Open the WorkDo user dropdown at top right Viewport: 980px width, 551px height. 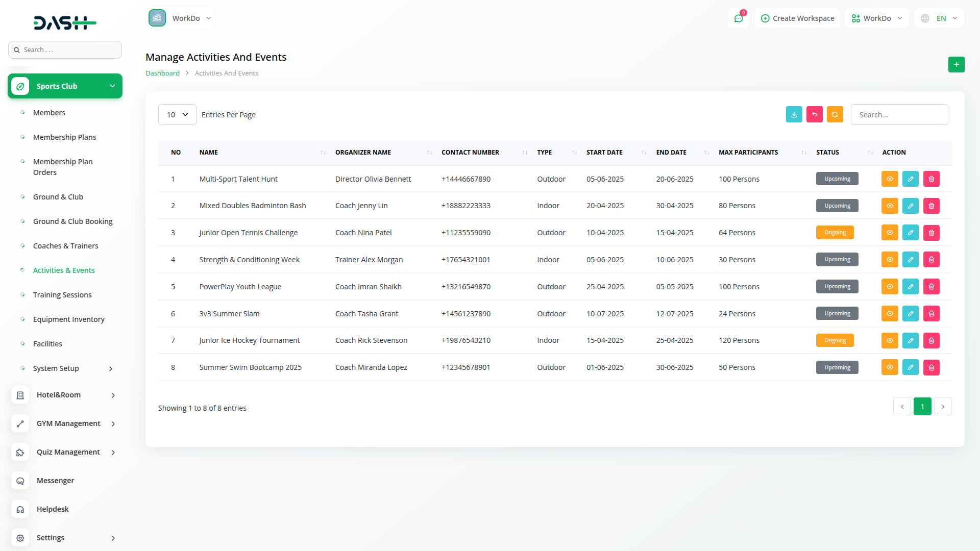877,18
